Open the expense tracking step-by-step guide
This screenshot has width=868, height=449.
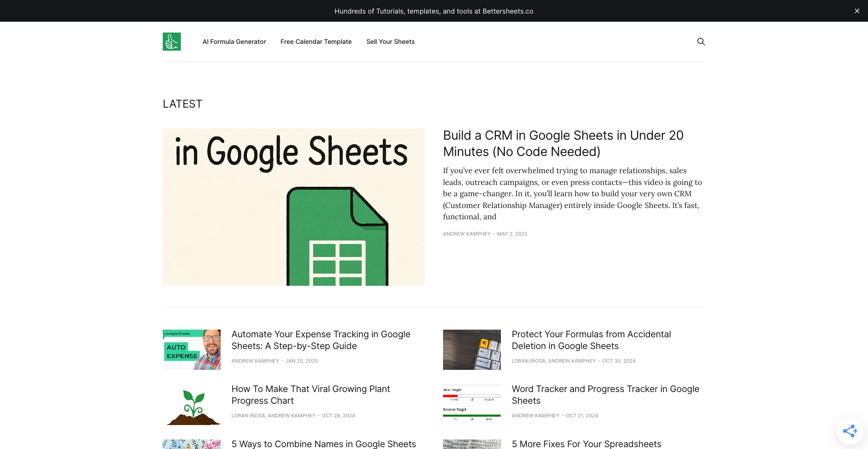pyautogui.click(x=321, y=340)
